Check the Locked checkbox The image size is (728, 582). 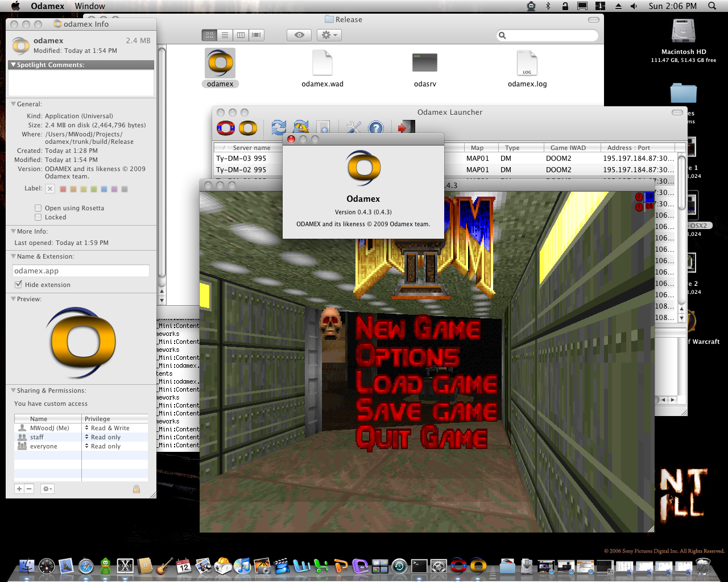point(38,217)
